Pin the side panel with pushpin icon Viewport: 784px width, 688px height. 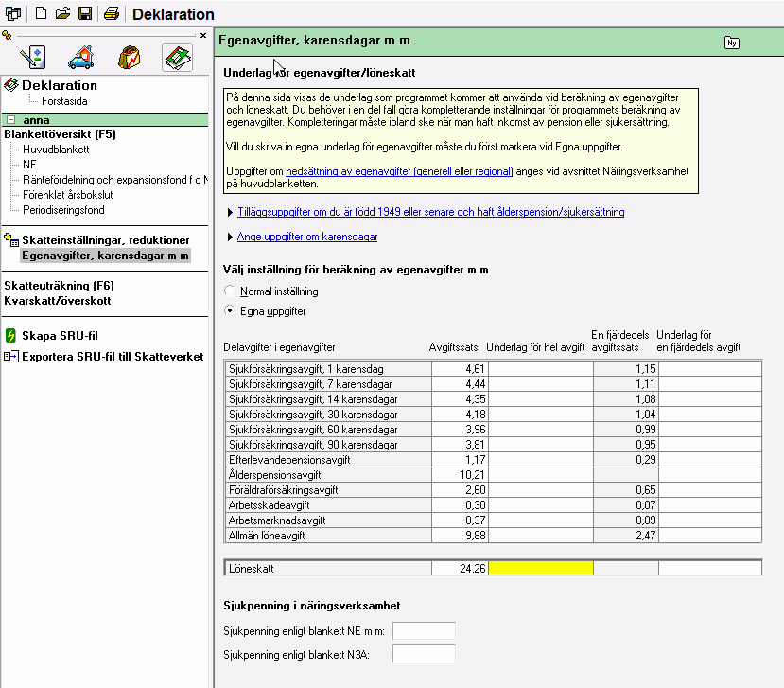point(8,35)
